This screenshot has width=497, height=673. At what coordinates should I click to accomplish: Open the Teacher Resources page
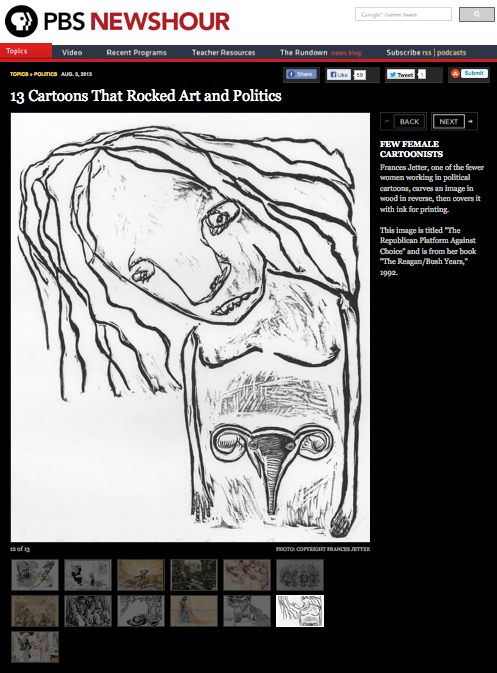(224, 52)
